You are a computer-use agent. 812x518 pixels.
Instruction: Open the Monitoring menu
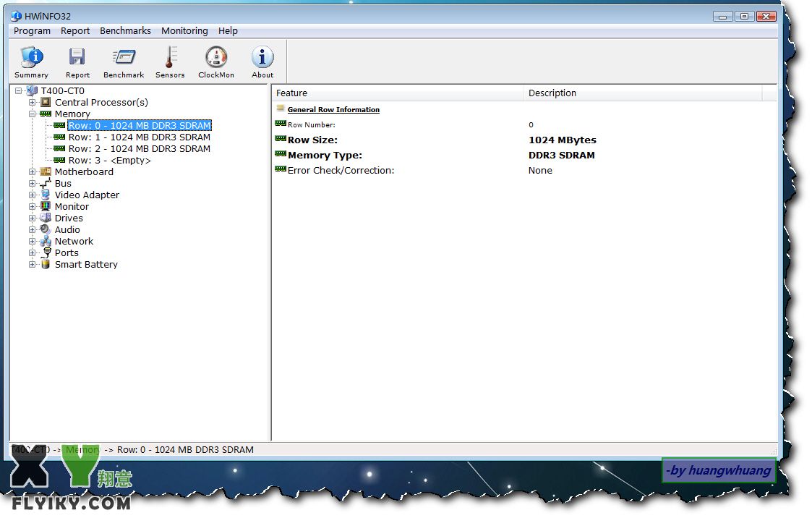tap(184, 30)
